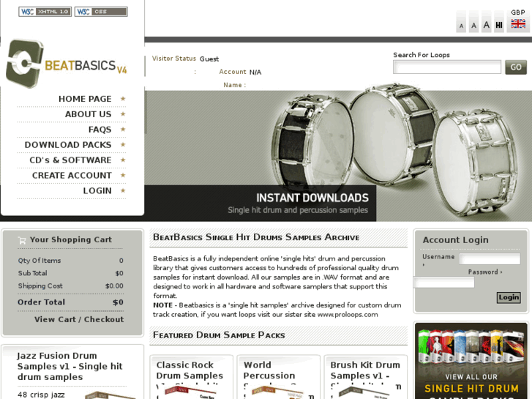Screen dimensions: 532x399
Task: Open FAQS in the navigation menu
Action: 100,130
